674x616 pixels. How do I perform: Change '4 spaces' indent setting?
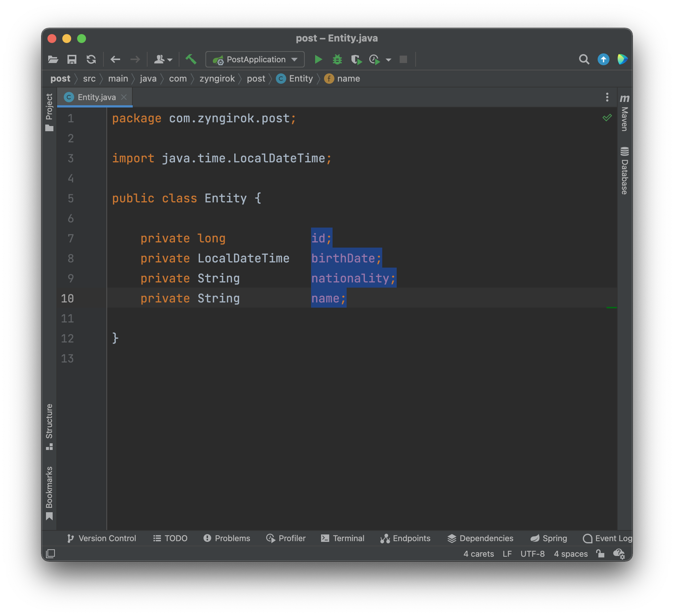pos(571,554)
